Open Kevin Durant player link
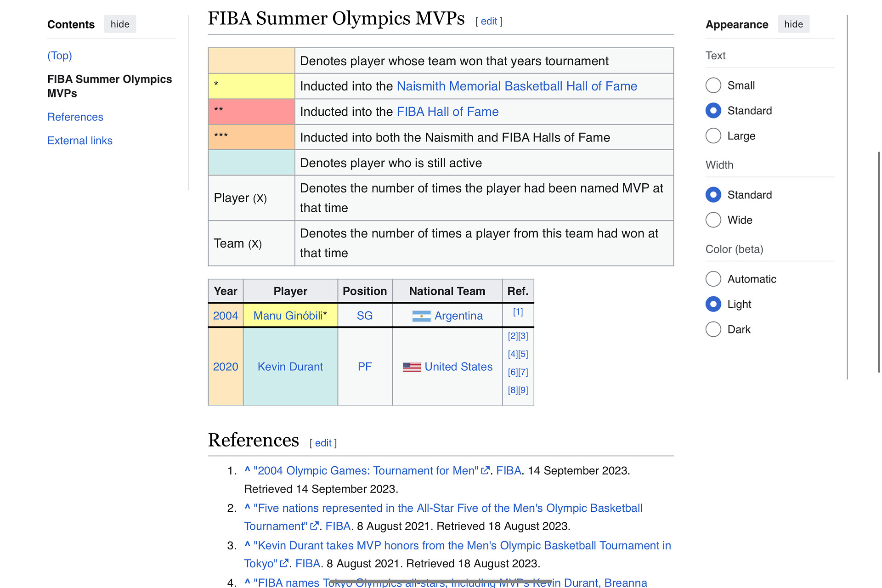Viewport: 882px width, 588px height. pos(290,367)
